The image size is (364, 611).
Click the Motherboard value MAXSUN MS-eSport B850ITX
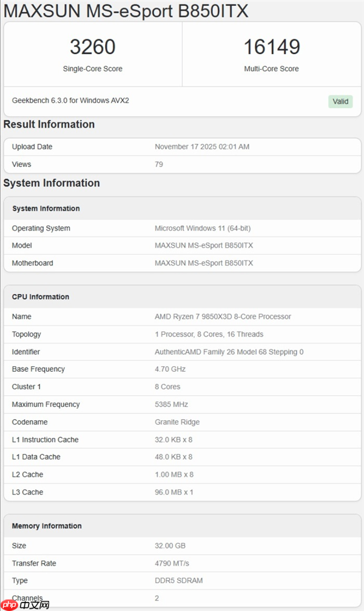(204, 263)
